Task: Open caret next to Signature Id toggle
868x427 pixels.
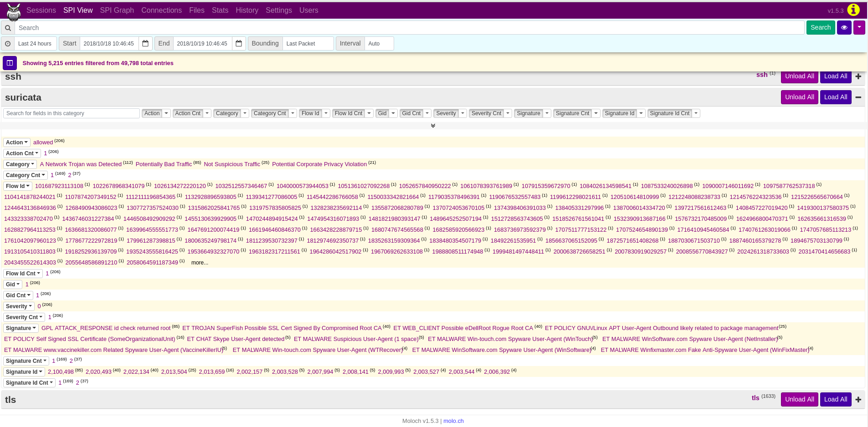Action: coord(641,113)
